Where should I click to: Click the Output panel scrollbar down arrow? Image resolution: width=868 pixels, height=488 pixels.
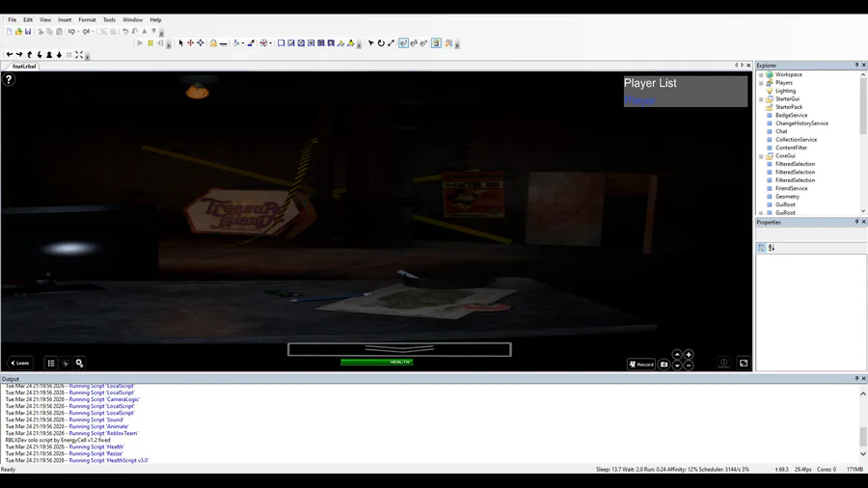(863, 453)
